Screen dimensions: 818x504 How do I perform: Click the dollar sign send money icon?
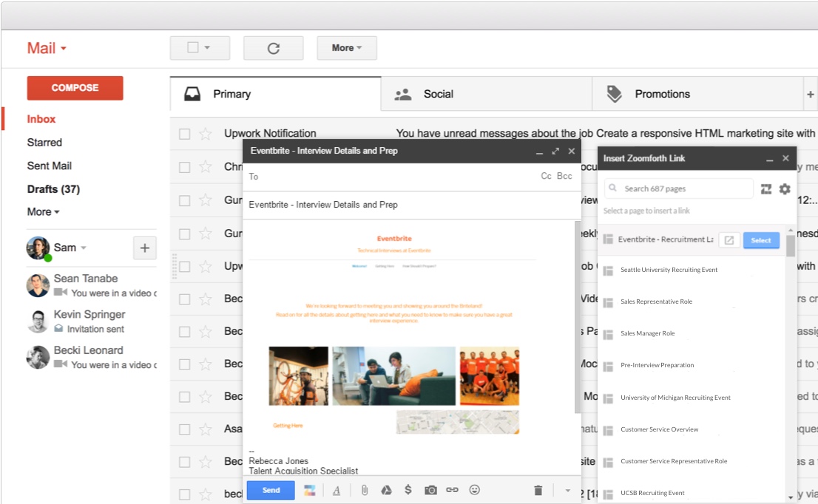coord(408,490)
